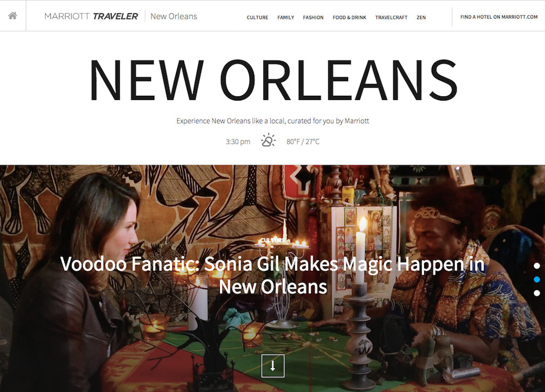The width and height of the screenshot is (545, 392).
Task: Select the first carousel slide dot
Action: [x=536, y=266]
